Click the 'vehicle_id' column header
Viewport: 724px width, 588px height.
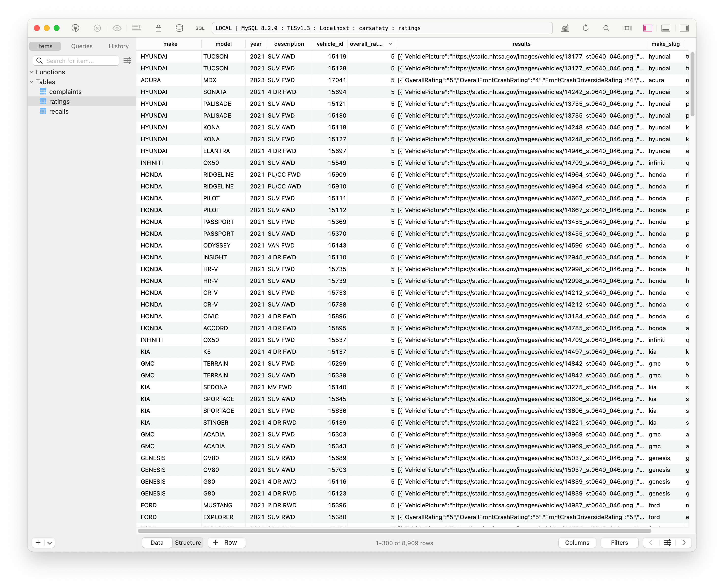coord(330,44)
